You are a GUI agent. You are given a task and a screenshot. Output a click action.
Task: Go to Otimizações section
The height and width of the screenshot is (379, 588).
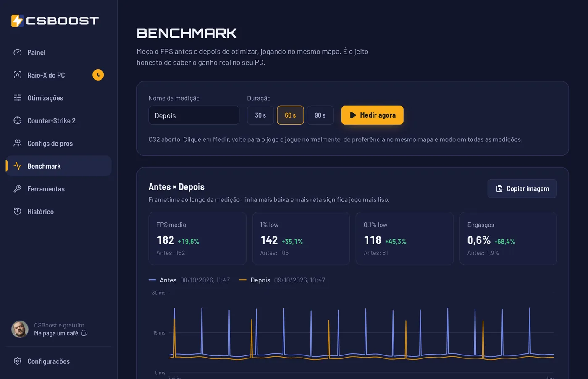58,98
